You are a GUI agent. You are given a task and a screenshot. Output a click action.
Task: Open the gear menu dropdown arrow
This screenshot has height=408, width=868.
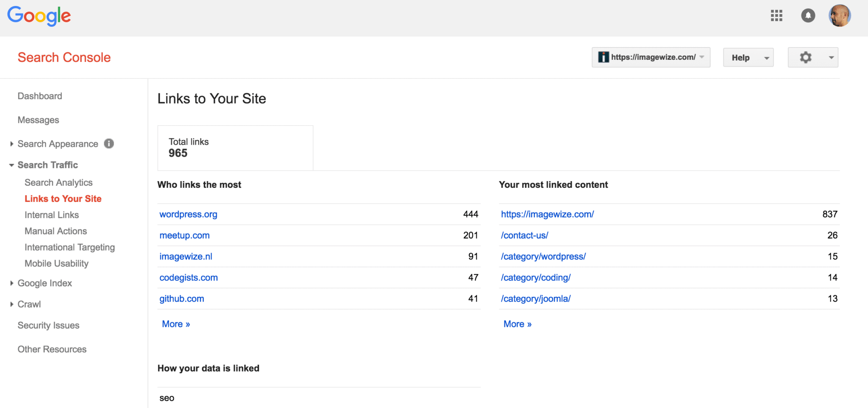click(831, 58)
